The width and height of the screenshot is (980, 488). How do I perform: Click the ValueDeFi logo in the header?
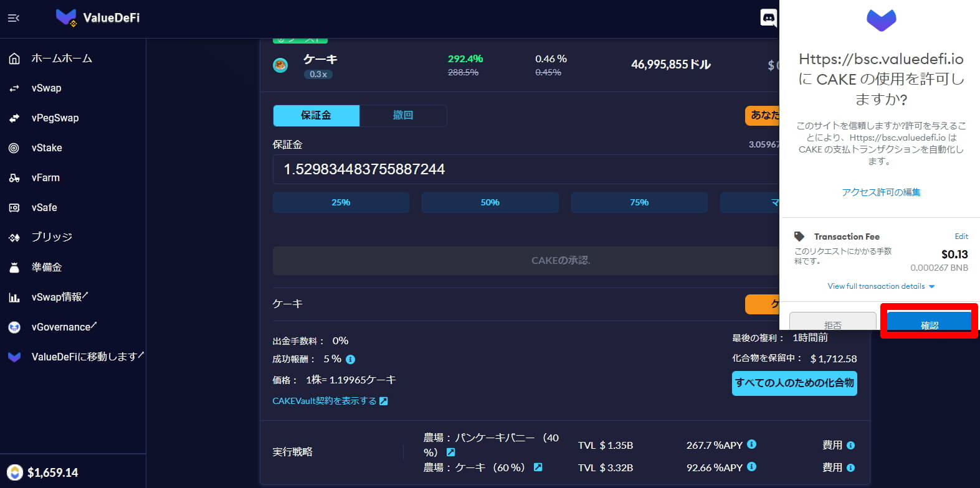tap(98, 17)
